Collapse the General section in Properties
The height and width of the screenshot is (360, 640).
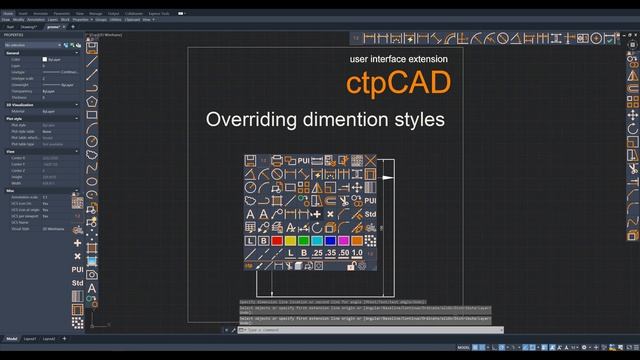pos(76,53)
